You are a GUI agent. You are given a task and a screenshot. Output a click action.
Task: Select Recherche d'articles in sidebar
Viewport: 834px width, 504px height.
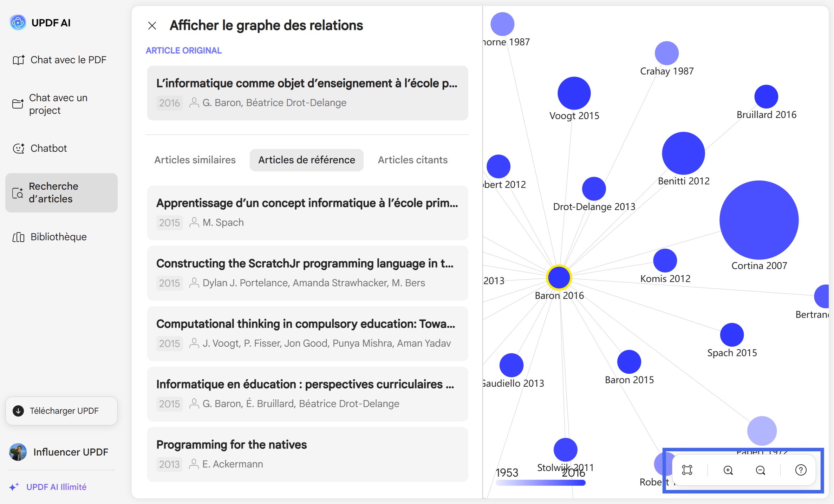point(61,192)
